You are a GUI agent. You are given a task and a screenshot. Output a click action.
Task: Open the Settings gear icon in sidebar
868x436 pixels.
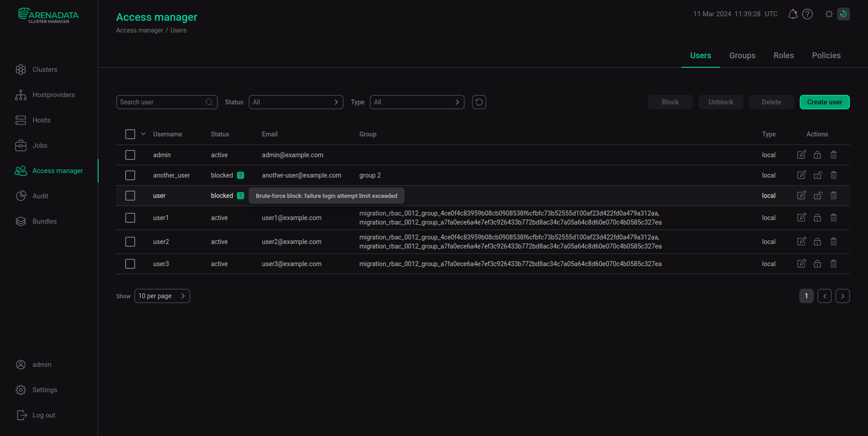point(21,390)
